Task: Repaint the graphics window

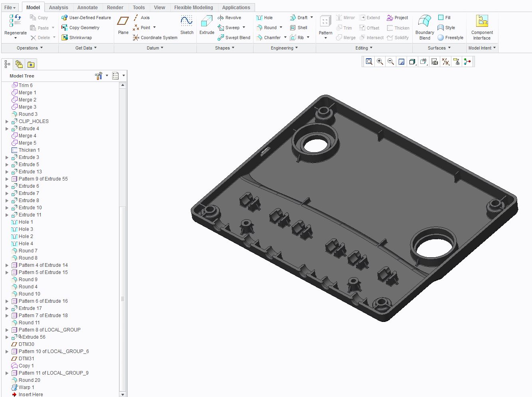Action: [401, 62]
